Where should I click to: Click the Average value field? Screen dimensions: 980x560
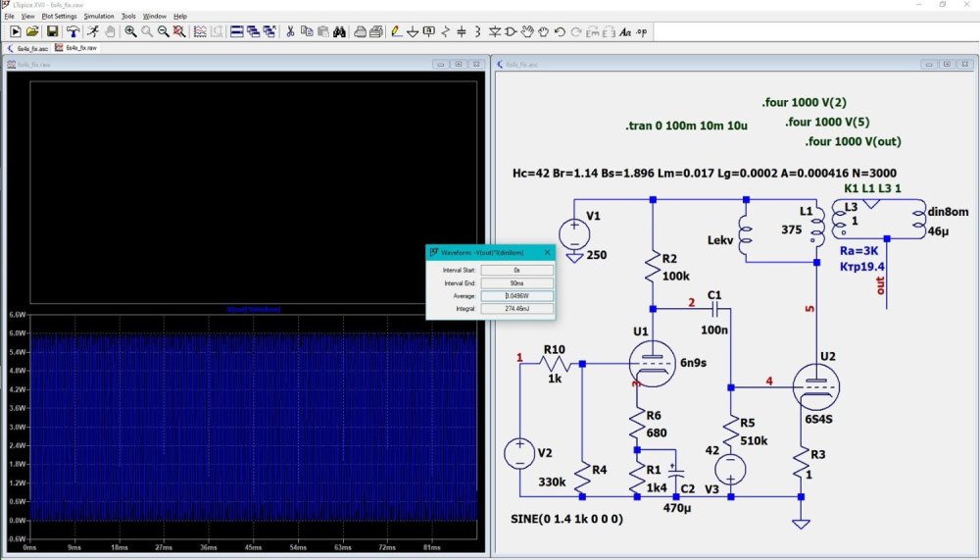click(x=516, y=295)
